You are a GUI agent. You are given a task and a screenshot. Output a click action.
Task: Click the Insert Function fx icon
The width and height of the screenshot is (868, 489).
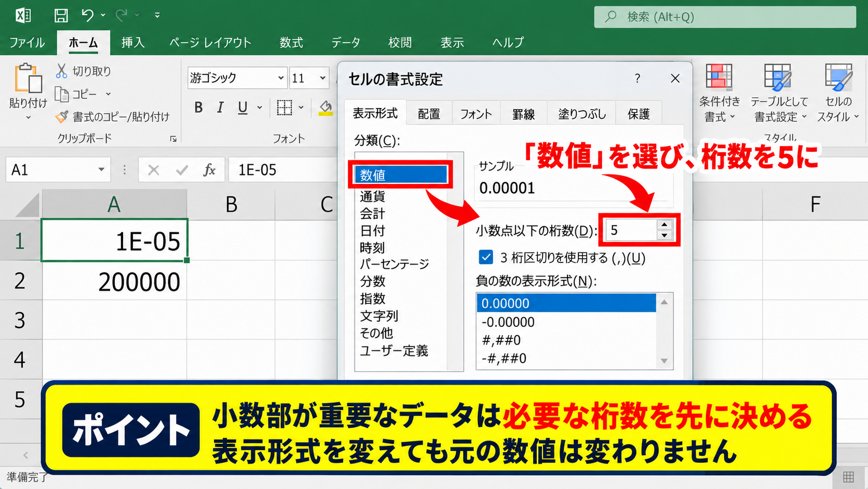pyautogui.click(x=209, y=170)
